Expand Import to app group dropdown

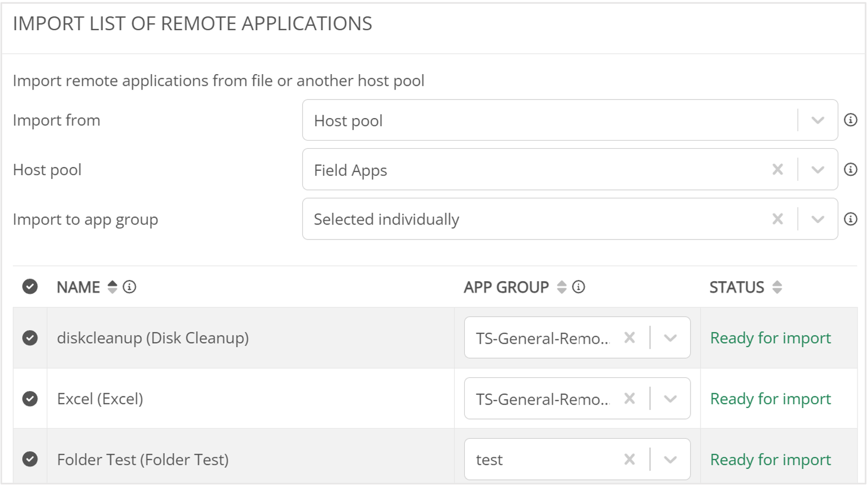(817, 219)
